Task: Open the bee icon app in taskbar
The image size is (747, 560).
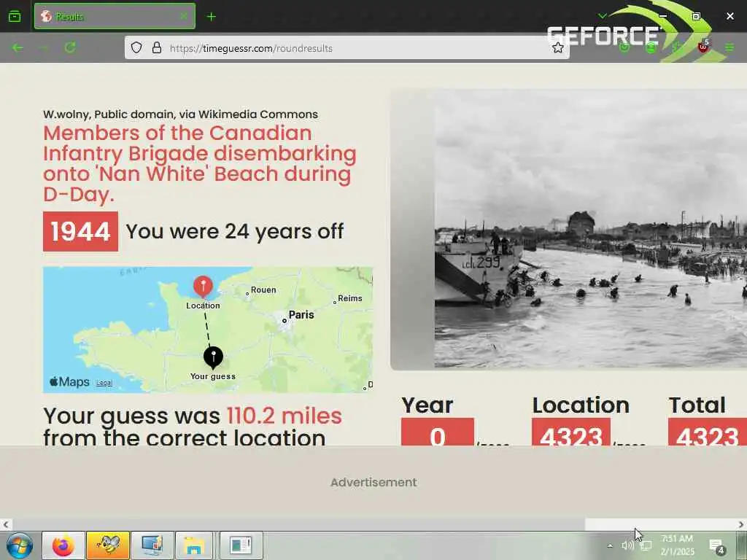Action: tap(108, 545)
